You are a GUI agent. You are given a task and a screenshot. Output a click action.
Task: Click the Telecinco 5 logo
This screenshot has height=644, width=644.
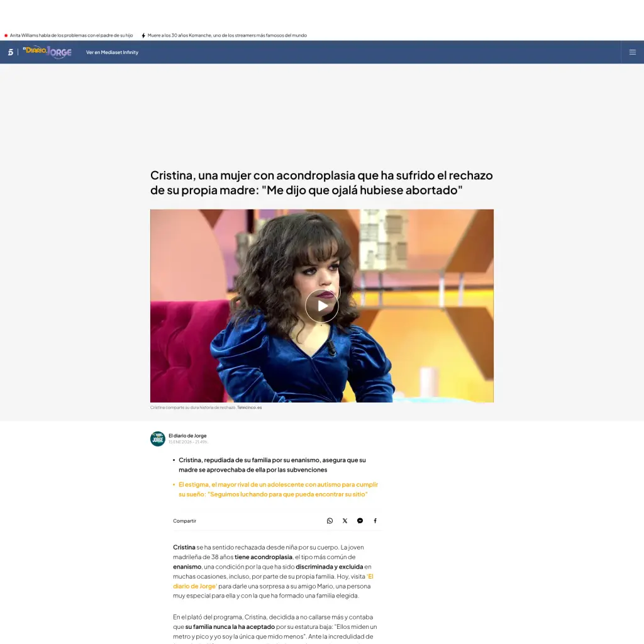(x=11, y=52)
